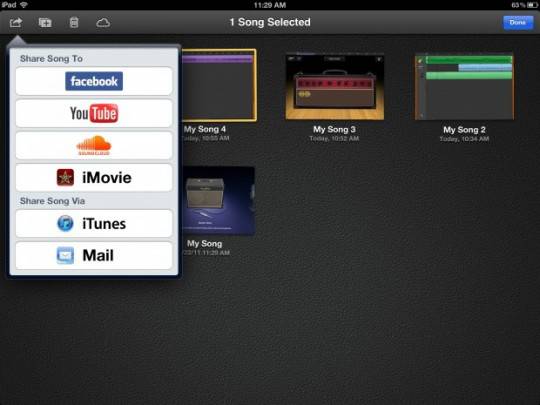Share the song via iTunes
The image size is (540, 405).
pos(94,224)
